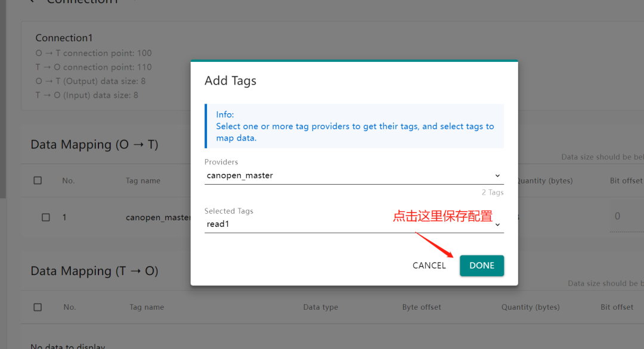Click the read1 selected tags field

[346, 225]
